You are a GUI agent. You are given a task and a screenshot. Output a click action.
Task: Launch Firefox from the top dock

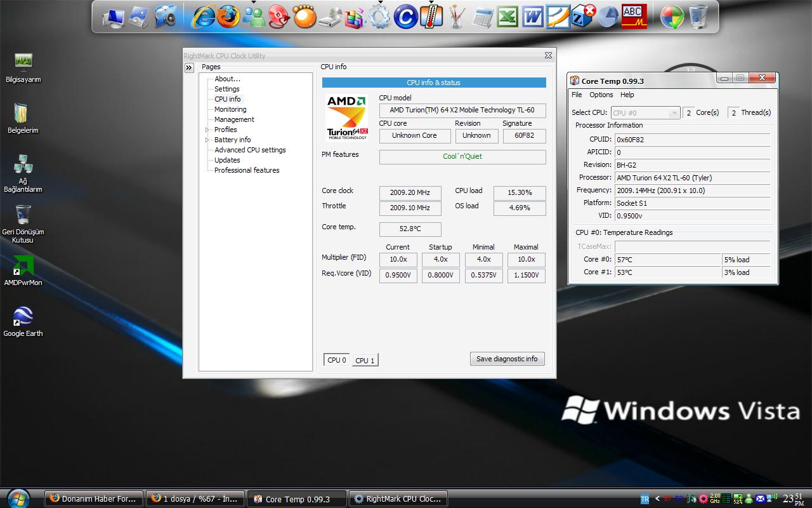228,17
